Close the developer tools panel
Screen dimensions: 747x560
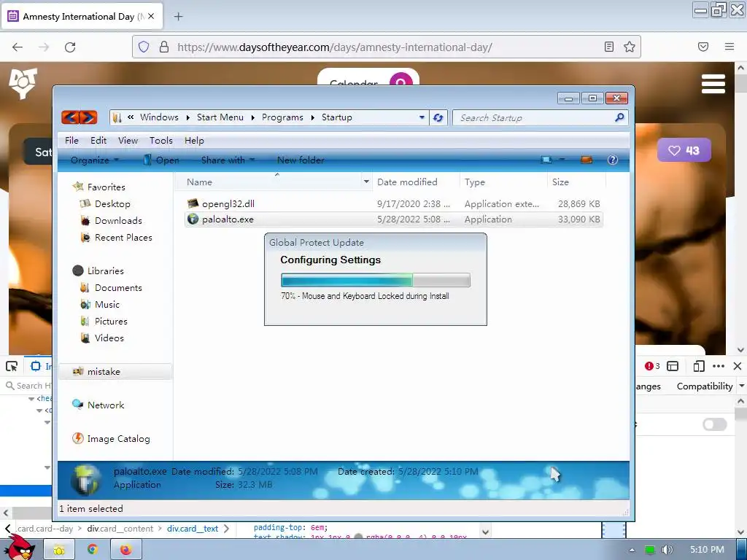coord(738,366)
